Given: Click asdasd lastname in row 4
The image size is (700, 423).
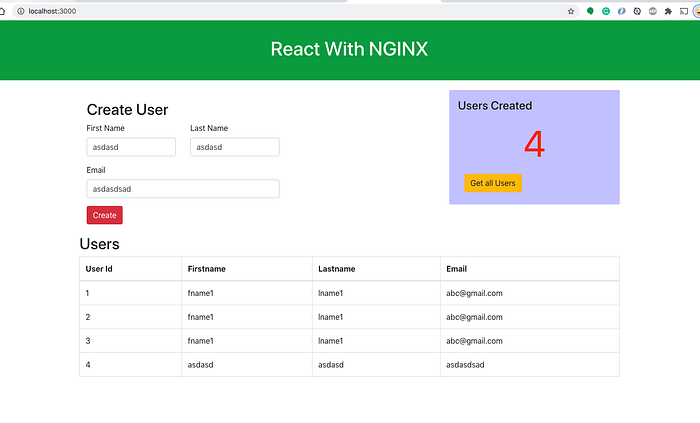Looking at the screenshot, I should 331,365.
